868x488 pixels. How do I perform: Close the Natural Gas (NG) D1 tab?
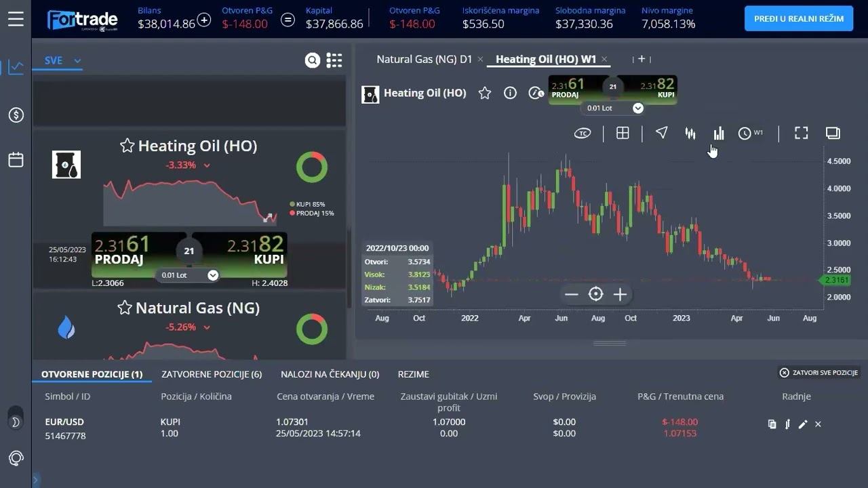click(481, 59)
